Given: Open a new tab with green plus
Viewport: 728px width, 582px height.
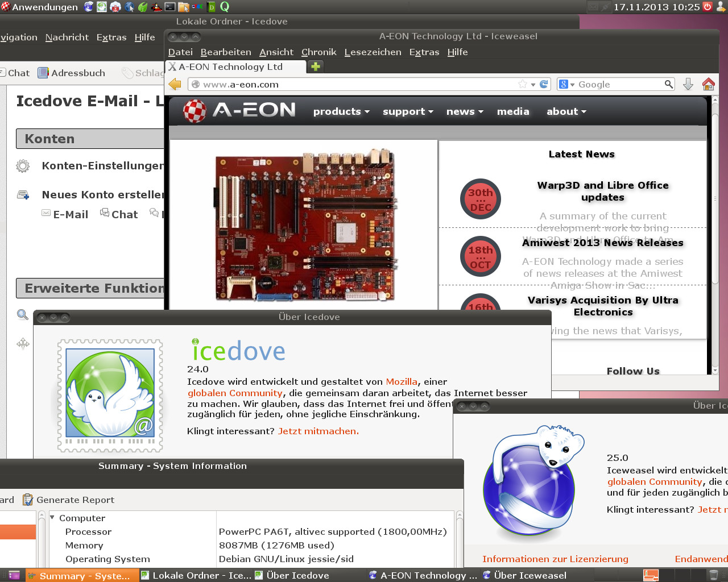Looking at the screenshot, I should pyautogui.click(x=315, y=66).
